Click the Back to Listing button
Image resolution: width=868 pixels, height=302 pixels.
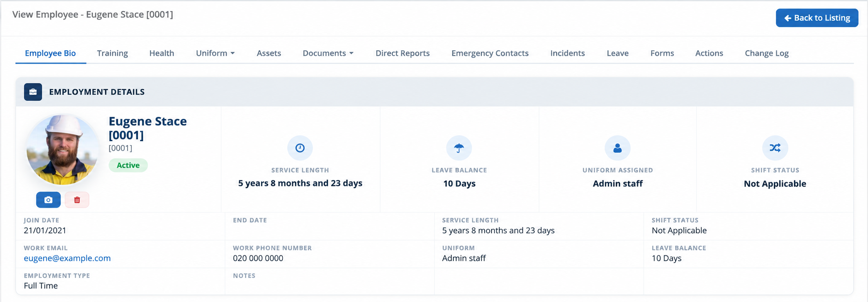tap(817, 18)
